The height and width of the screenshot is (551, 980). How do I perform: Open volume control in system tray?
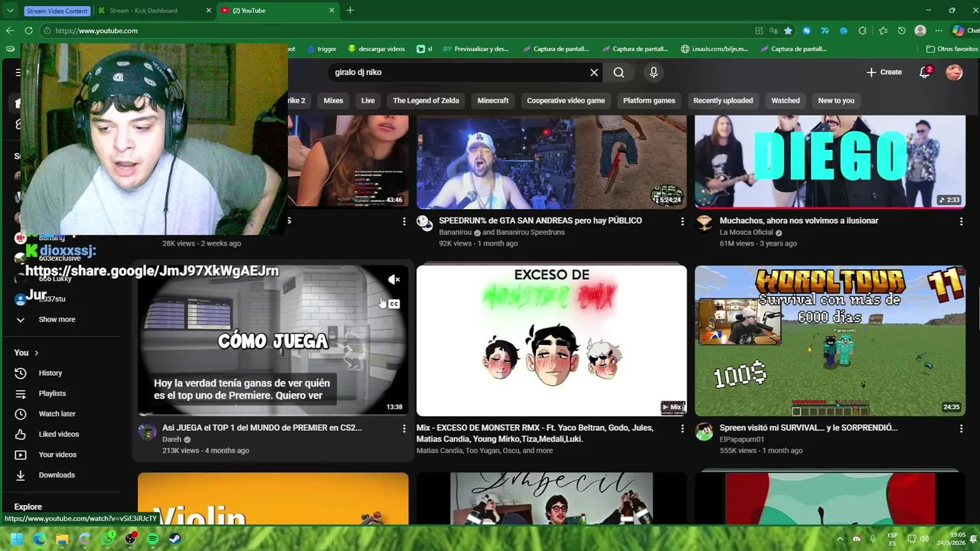tap(924, 539)
